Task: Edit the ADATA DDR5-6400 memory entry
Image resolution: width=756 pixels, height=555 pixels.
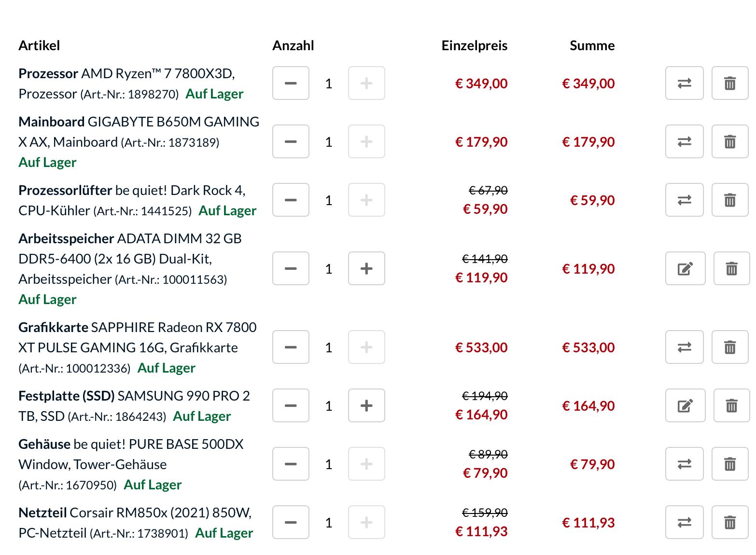Action: pos(685,269)
